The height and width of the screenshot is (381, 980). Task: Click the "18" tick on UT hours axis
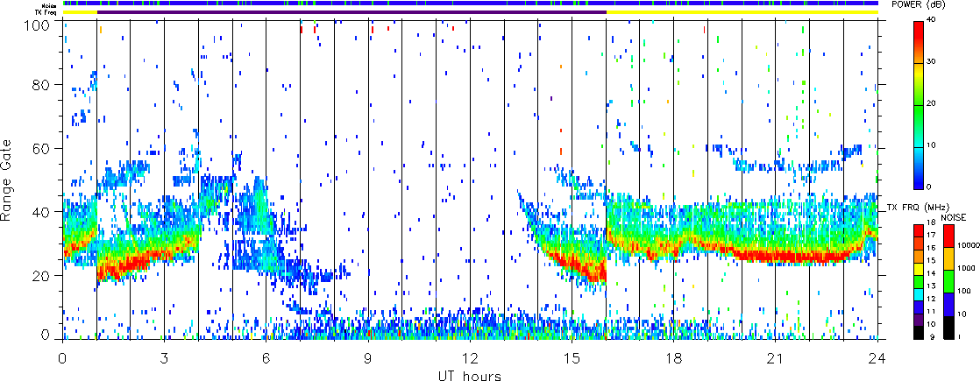(x=674, y=358)
